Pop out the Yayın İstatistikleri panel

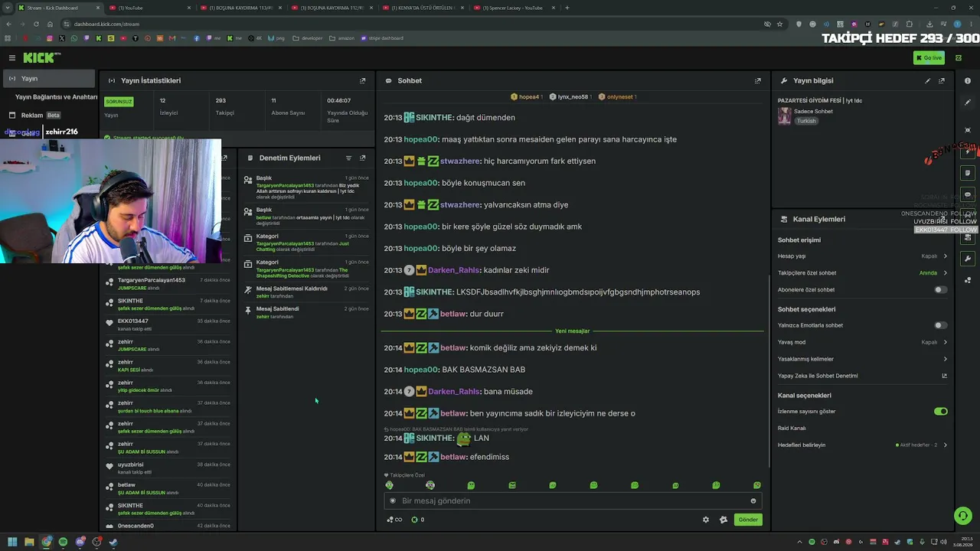coord(362,80)
